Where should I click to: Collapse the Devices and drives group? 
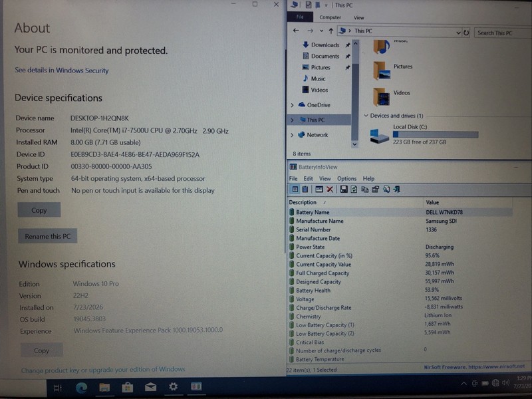tap(366, 116)
